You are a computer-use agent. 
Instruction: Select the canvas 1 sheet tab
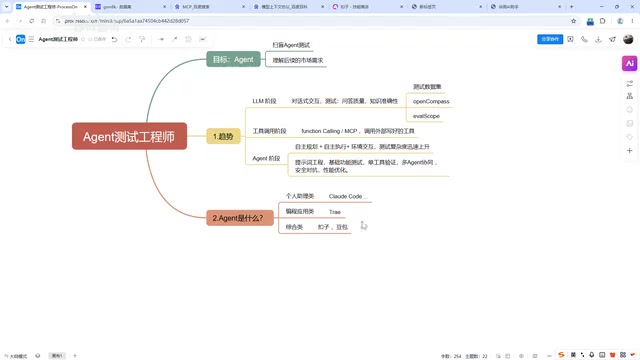57,356
